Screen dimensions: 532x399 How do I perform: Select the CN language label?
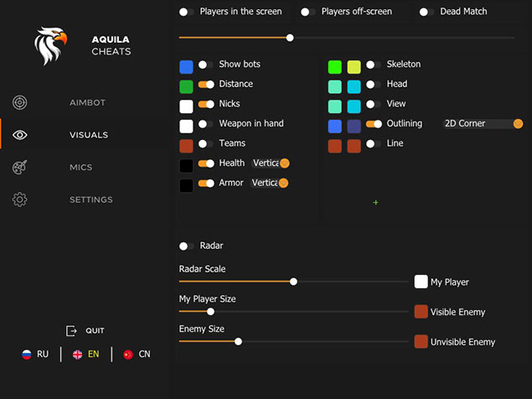[x=144, y=355]
